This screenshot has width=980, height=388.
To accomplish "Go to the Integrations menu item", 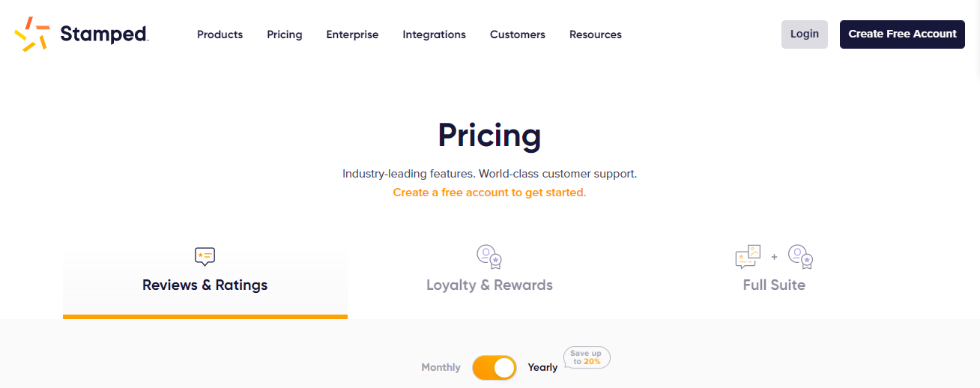I will (x=434, y=34).
